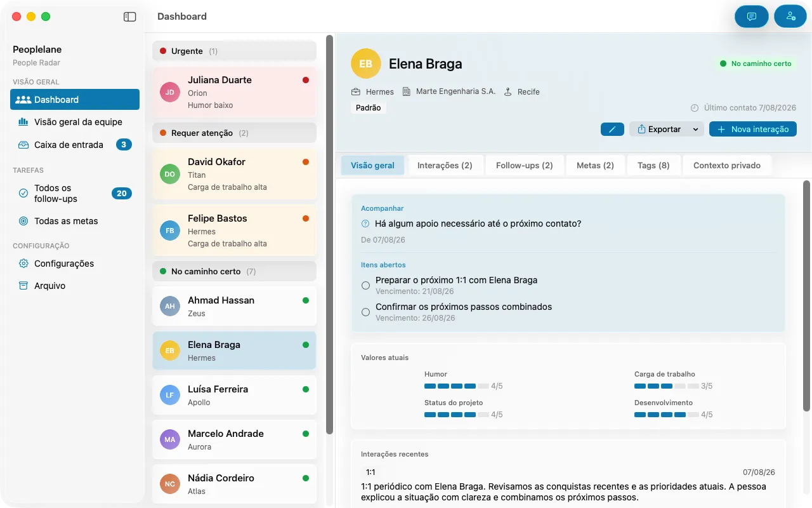Click Felipe Bastos's FB avatar
This screenshot has width=812, height=508.
click(x=170, y=231)
